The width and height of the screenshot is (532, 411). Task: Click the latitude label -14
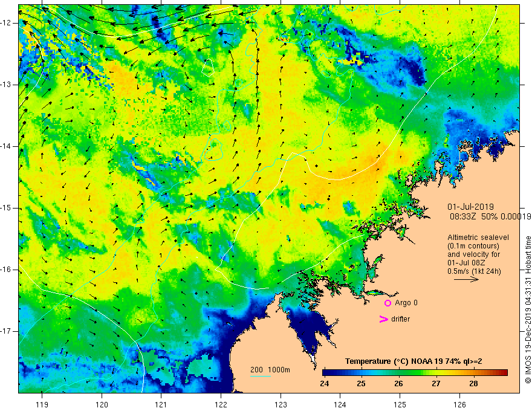6,146
